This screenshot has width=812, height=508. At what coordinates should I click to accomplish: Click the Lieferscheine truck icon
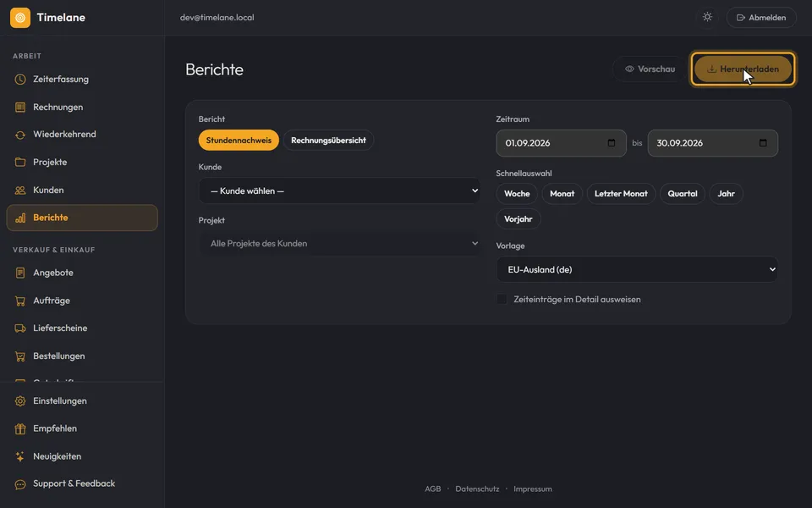(20, 329)
